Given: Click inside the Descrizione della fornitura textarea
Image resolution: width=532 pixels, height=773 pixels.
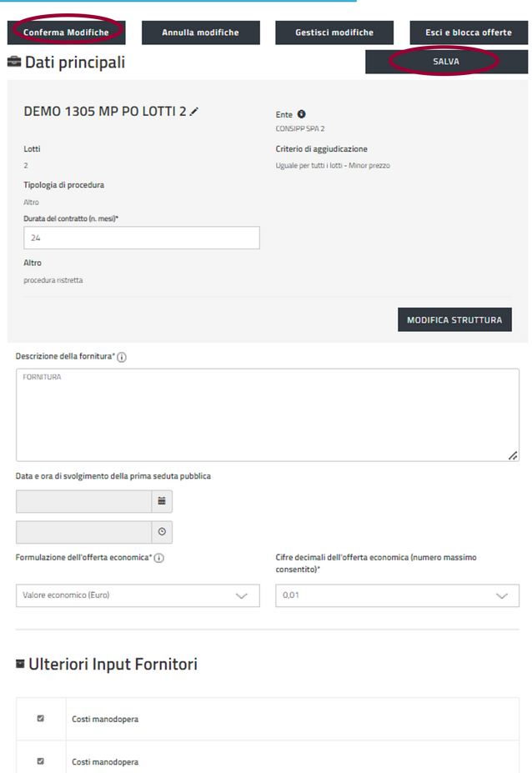Looking at the screenshot, I should pyautogui.click(x=267, y=414).
